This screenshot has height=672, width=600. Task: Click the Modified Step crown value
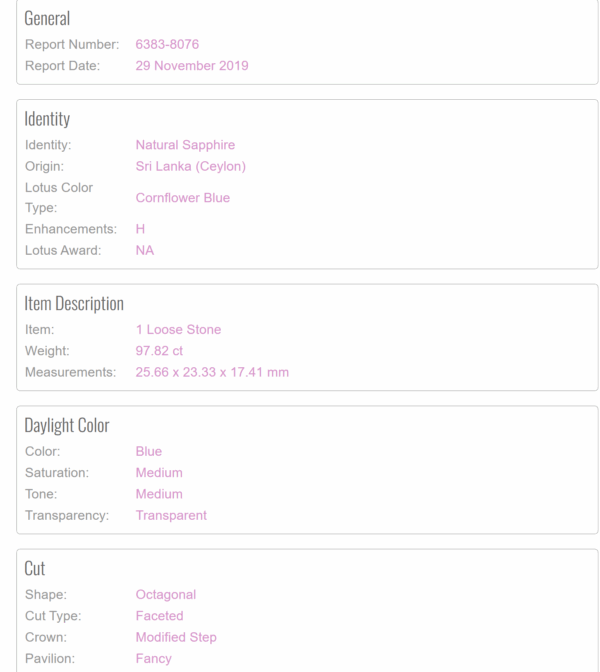(176, 637)
